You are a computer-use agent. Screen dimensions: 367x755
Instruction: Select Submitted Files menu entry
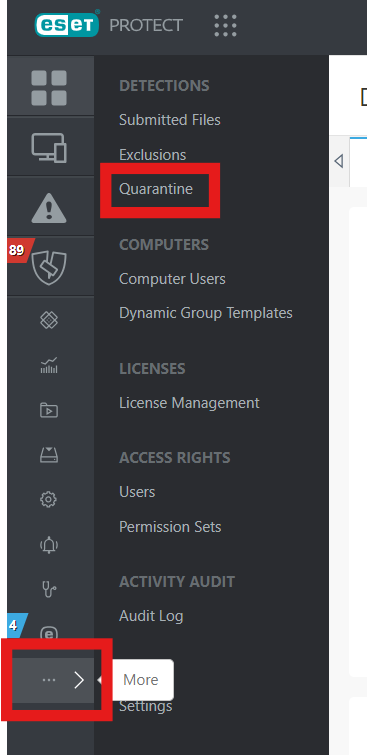pyautogui.click(x=170, y=119)
